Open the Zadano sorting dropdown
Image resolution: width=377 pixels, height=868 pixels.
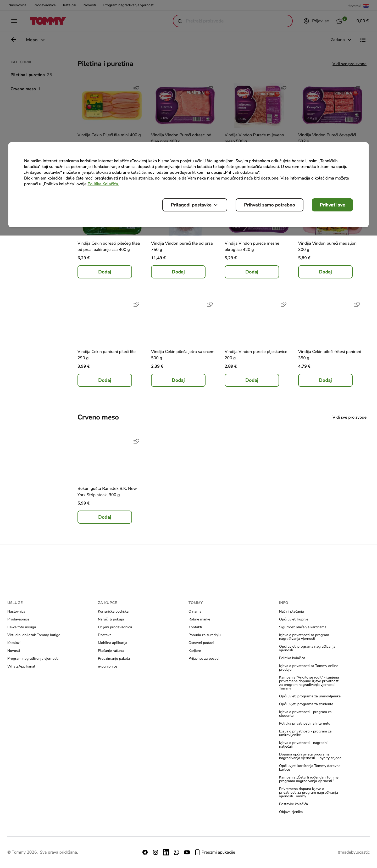pyautogui.click(x=341, y=40)
